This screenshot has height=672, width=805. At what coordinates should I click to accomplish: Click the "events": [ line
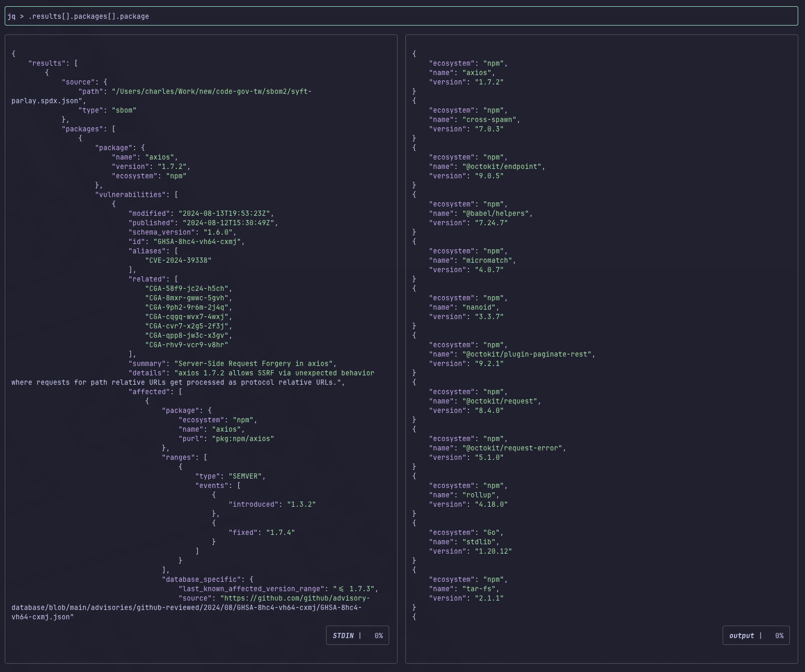click(x=218, y=485)
